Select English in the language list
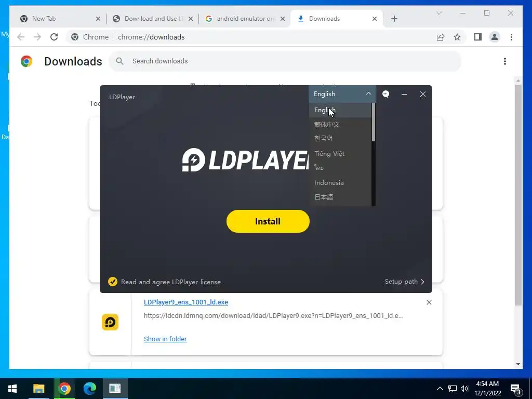 pos(340,110)
